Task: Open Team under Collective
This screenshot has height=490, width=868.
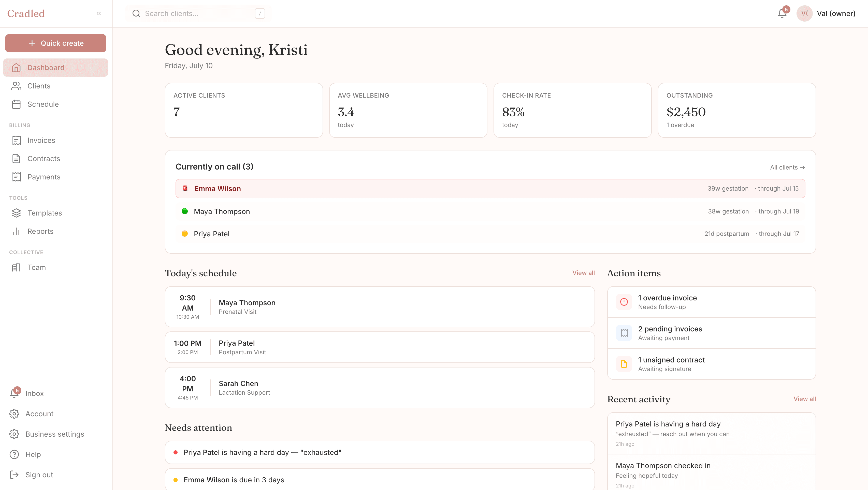Action: (x=56, y=268)
